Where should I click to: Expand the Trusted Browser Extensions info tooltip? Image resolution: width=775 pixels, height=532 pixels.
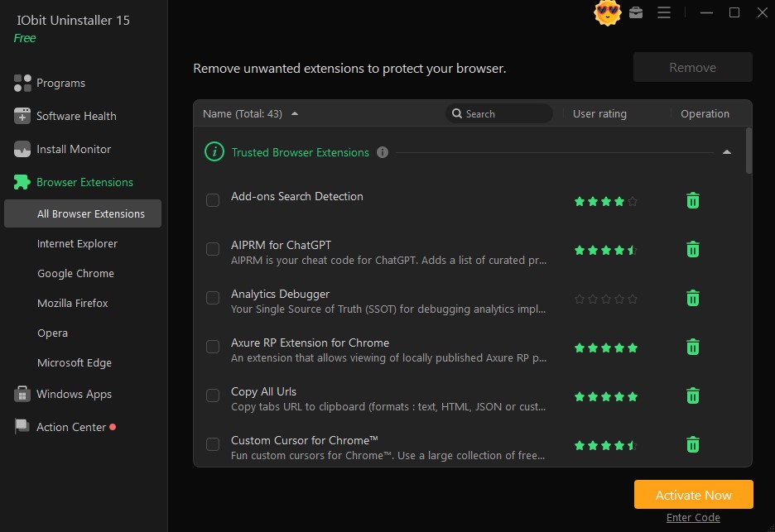pos(383,152)
